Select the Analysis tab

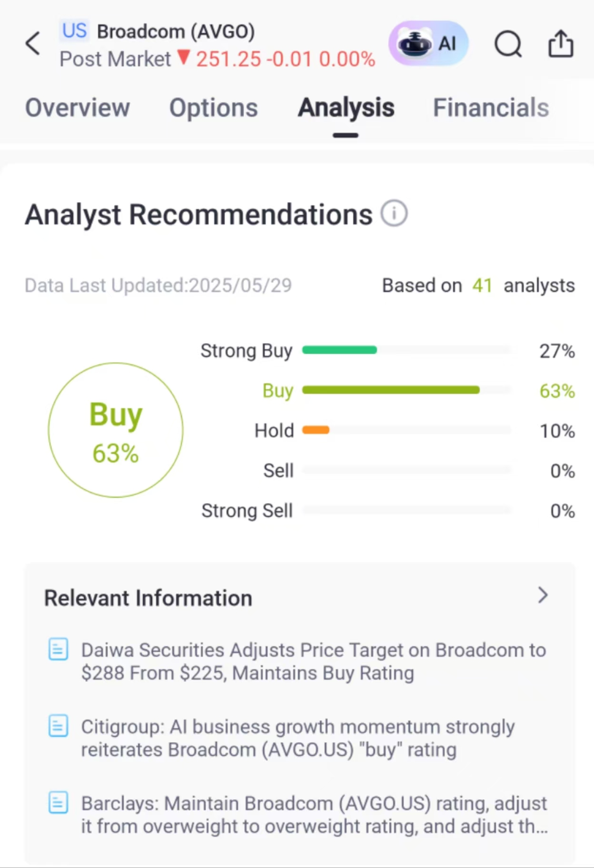346,109
